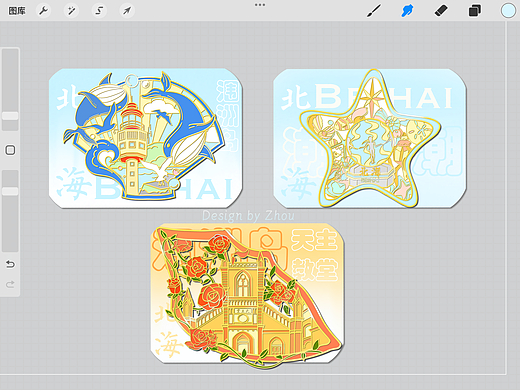This screenshot has width=520, height=390.
Task: Tap the 'Design by Zhou' text
Action: click(x=248, y=216)
